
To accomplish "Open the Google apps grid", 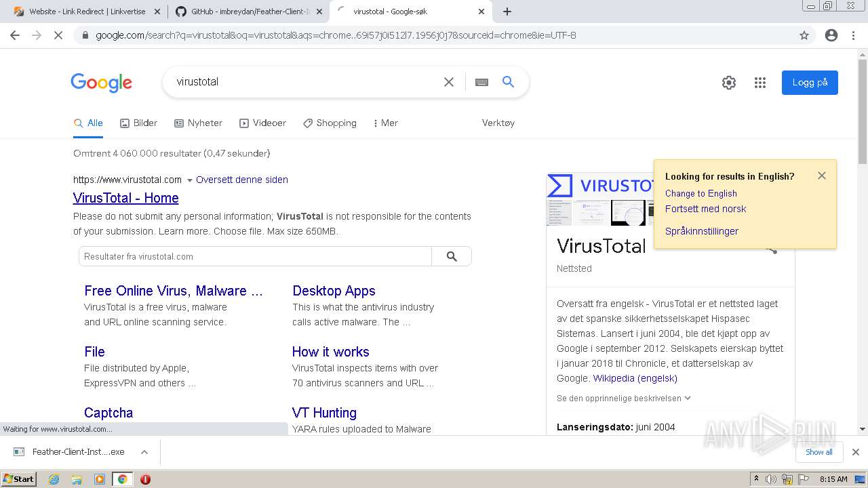I will pos(760,83).
